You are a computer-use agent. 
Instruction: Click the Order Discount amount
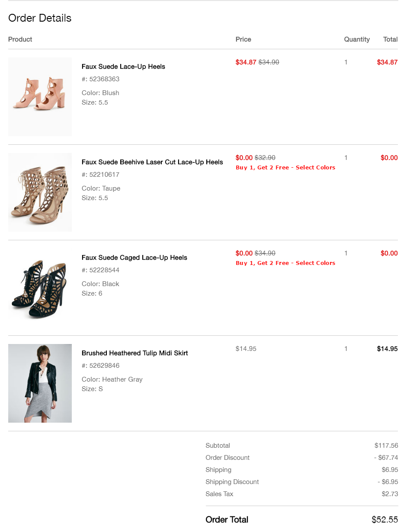pos(386,458)
